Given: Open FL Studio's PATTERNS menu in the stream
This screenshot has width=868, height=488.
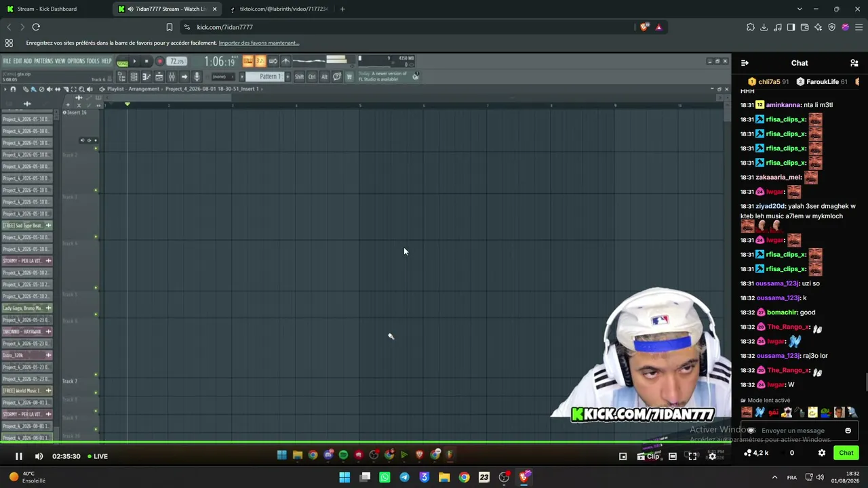Looking at the screenshot, I should 43,61.
